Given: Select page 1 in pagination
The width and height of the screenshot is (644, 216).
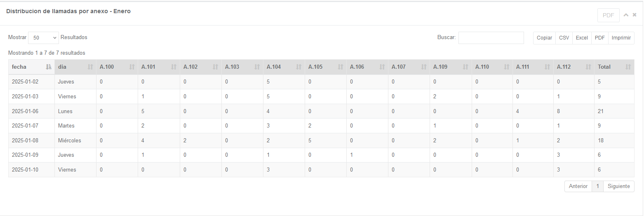Looking at the screenshot, I should 597,186.
